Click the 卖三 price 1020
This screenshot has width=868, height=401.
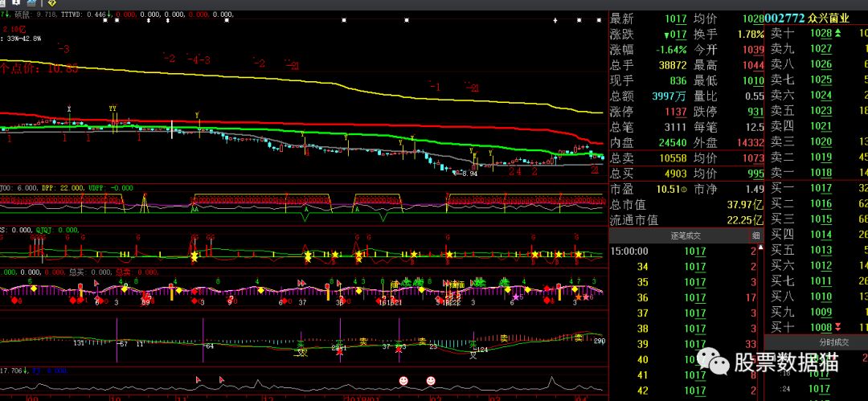point(821,141)
